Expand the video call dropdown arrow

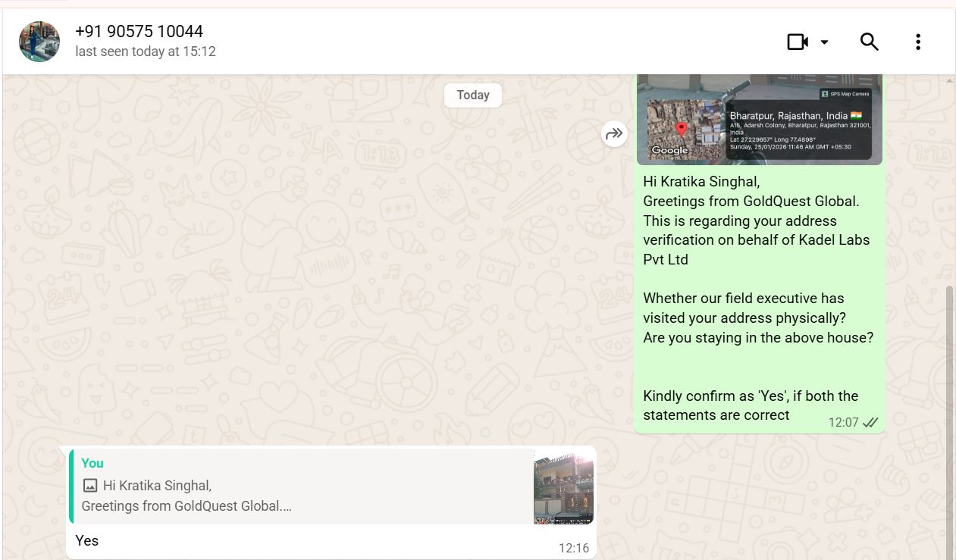(824, 42)
